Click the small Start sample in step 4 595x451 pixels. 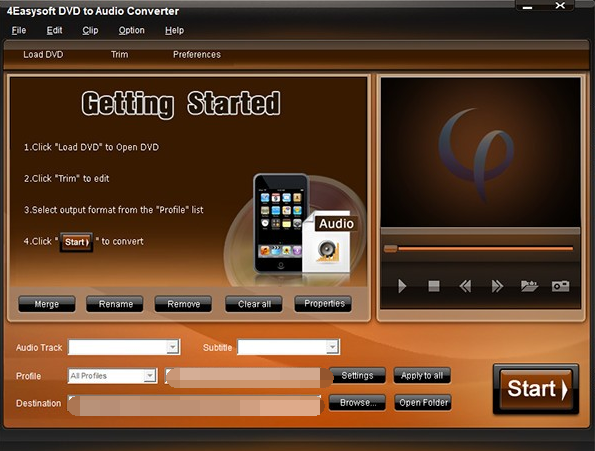click(x=76, y=242)
